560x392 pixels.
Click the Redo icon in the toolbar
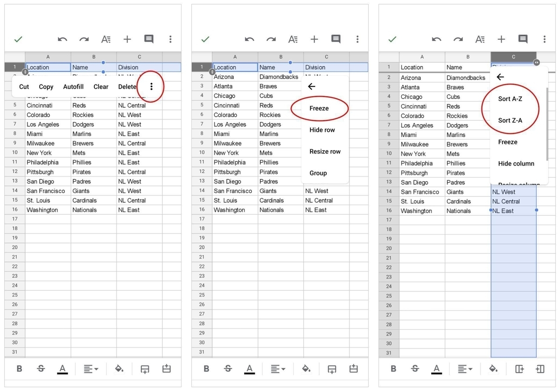point(84,39)
